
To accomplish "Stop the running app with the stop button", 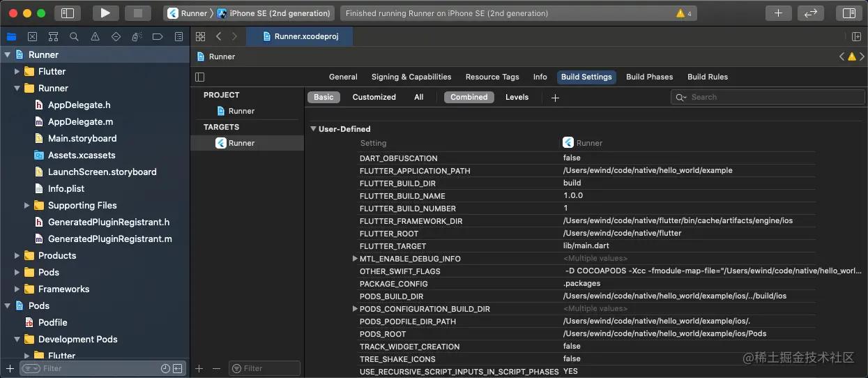I will tap(138, 13).
